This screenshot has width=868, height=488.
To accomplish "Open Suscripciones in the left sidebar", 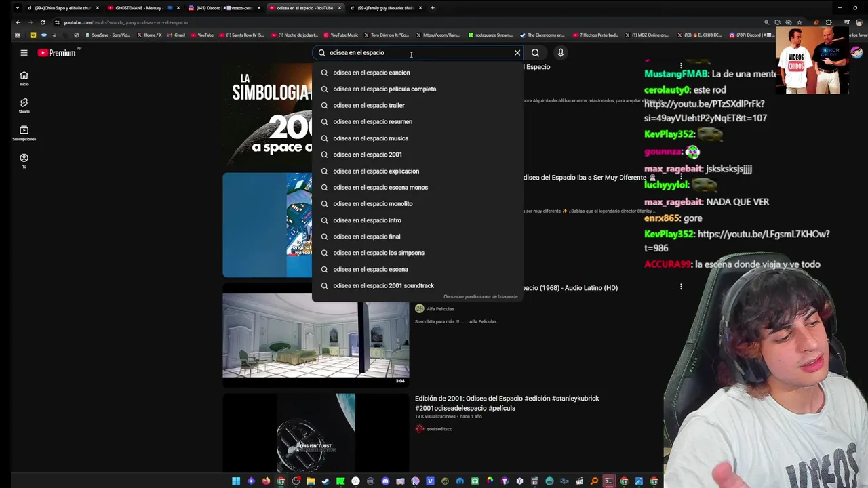I will pos(24,133).
